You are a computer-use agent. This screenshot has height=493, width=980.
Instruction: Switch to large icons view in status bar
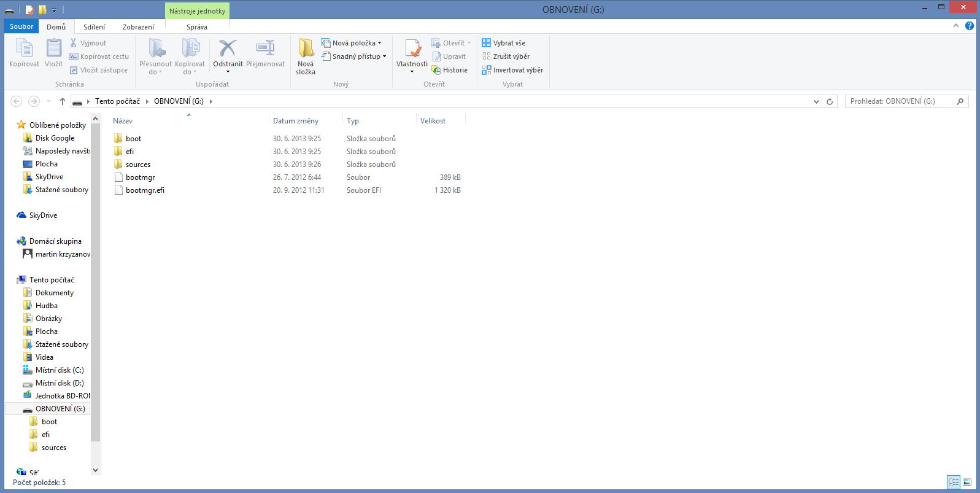click(967, 483)
